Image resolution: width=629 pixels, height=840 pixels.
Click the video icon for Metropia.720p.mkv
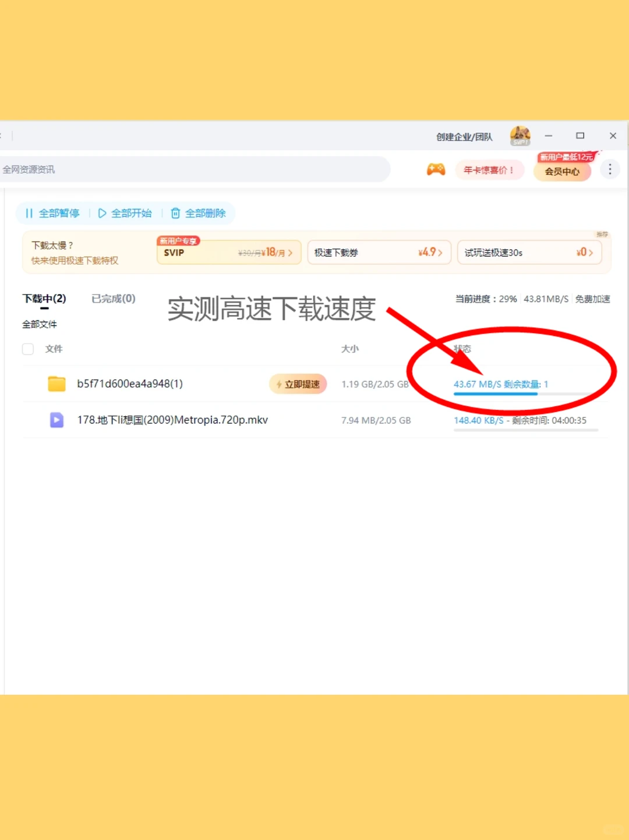coord(56,420)
